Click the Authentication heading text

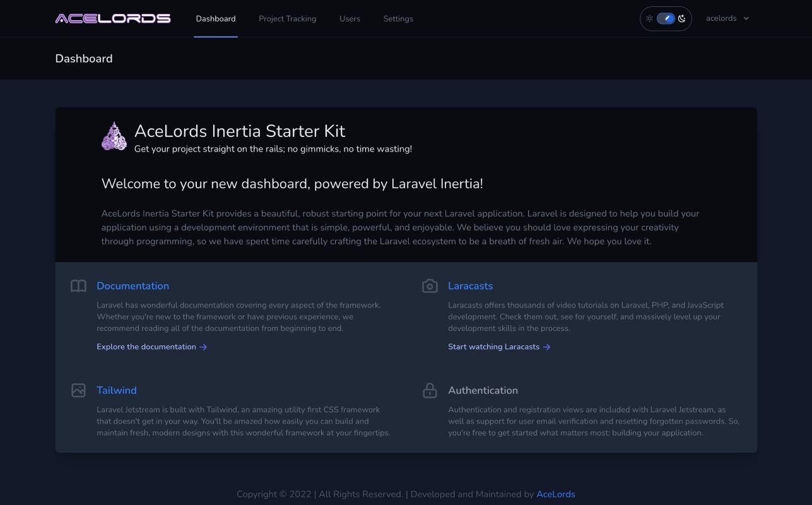(x=483, y=390)
